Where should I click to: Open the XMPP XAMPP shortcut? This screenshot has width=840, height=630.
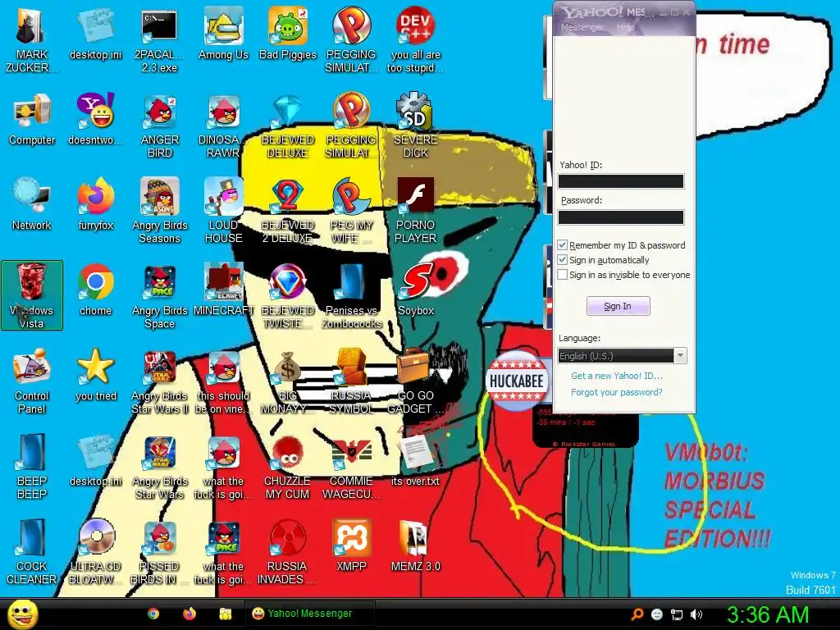tap(351, 545)
